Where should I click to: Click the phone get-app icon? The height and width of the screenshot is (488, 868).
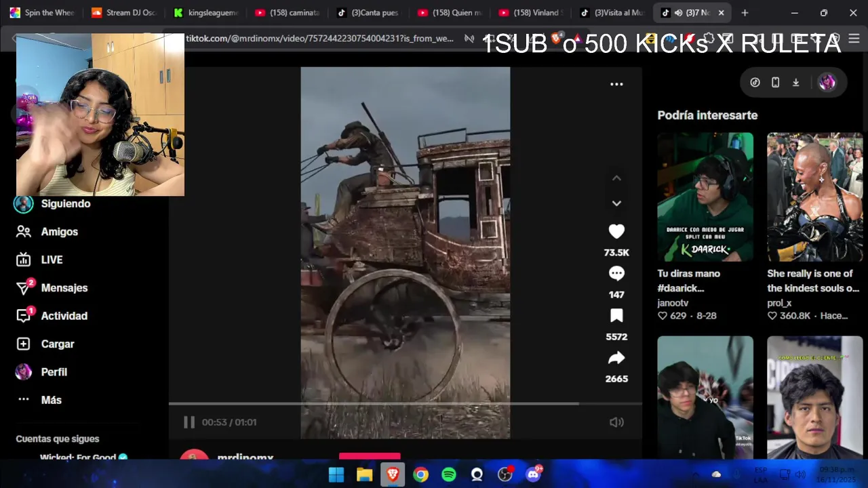[775, 83]
